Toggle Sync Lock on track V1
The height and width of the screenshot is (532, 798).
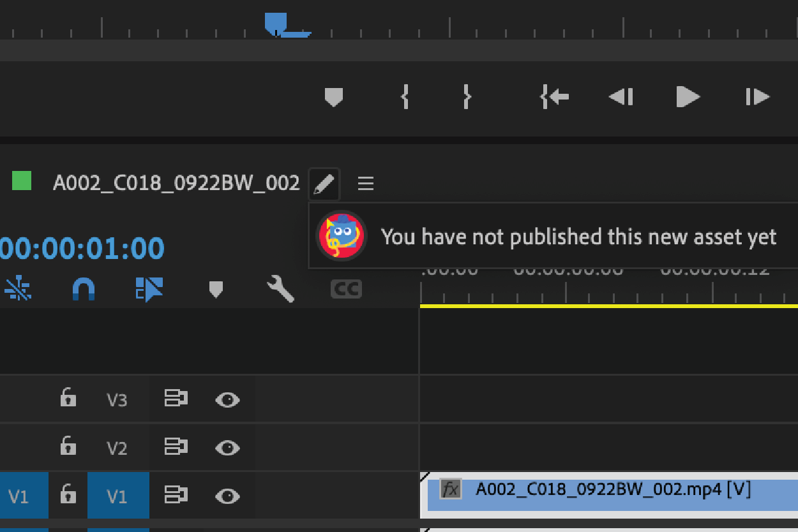point(176,496)
